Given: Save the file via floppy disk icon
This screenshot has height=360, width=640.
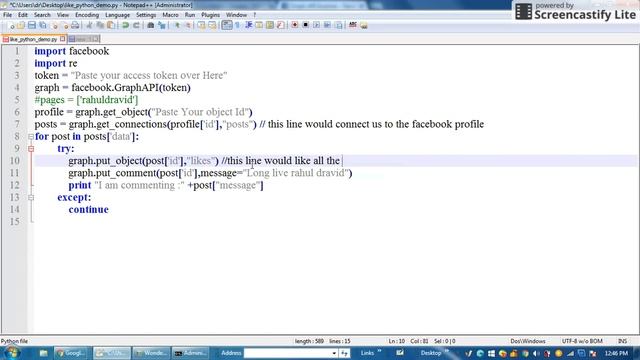Looking at the screenshot, I should click(x=32, y=25).
